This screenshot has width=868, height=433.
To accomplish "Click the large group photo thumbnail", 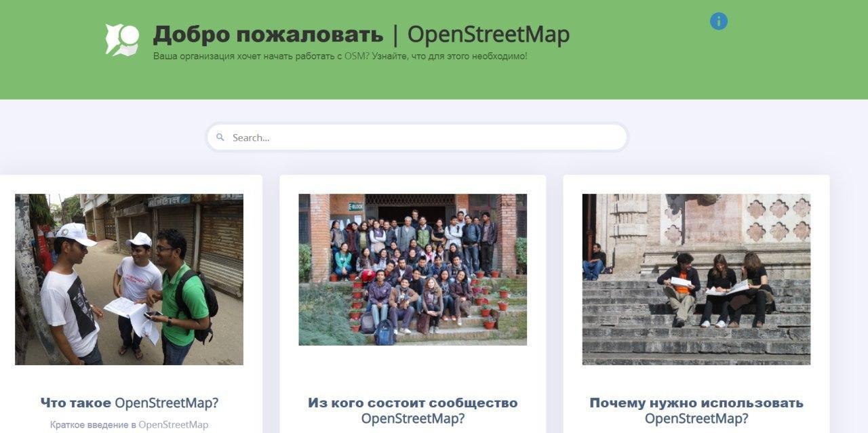I will tap(413, 270).
